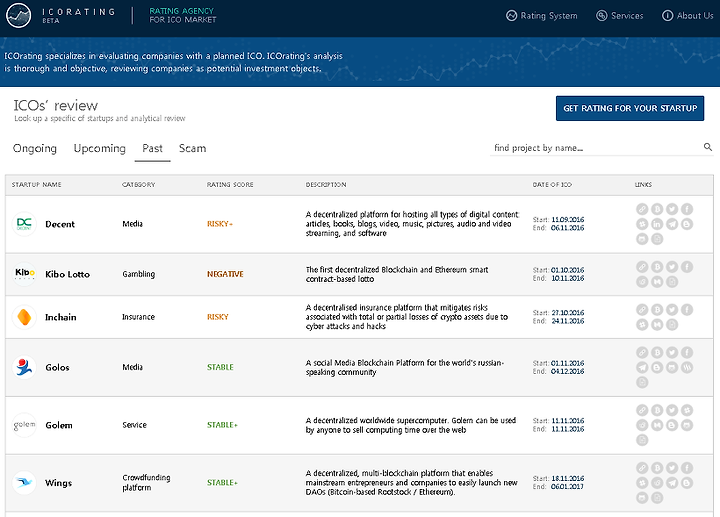Open Inchain's Slack icon

(642, 325)
